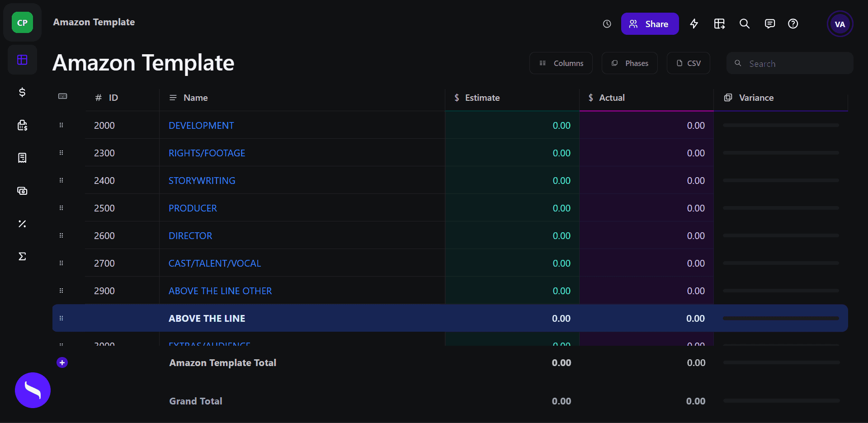Export budget using CSV button

coord(688,63)
